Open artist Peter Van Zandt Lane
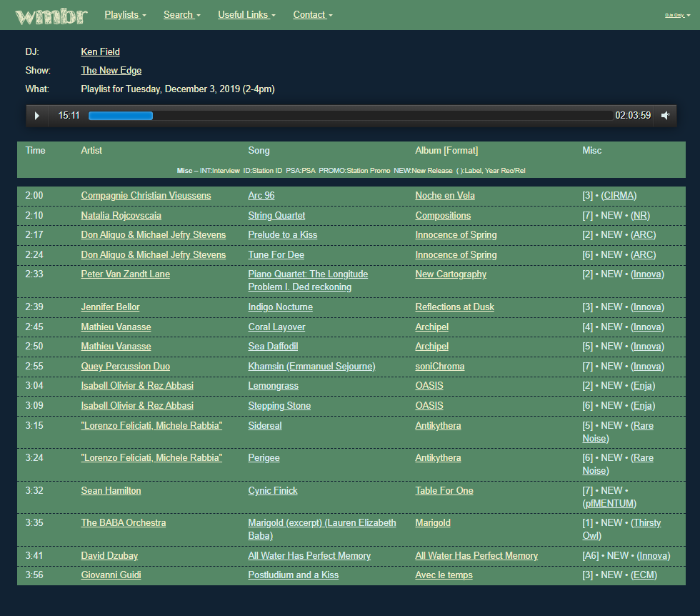 click(x=126, y=274)
